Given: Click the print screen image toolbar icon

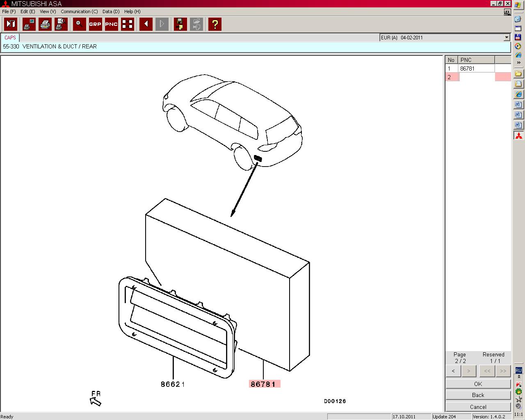Looking at the screenshot, I should [x=29, y=24].
